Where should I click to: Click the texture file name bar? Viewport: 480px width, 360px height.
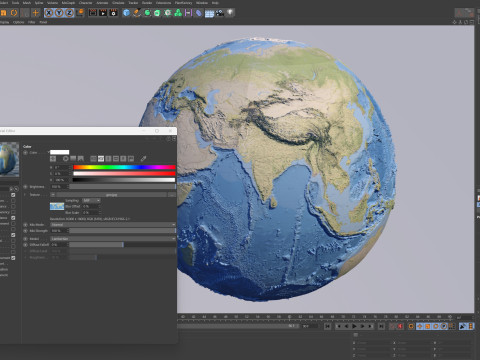[111, 195]
